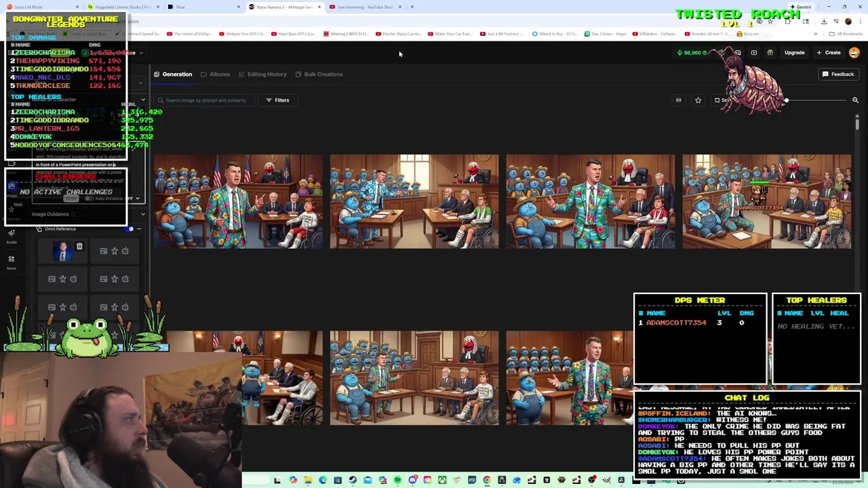This screenshot has height=488, width=868.
Task: Switch to Higgsfield Cinema Studio browser tab
Action: pyautogui.click(x=121, y=7)
